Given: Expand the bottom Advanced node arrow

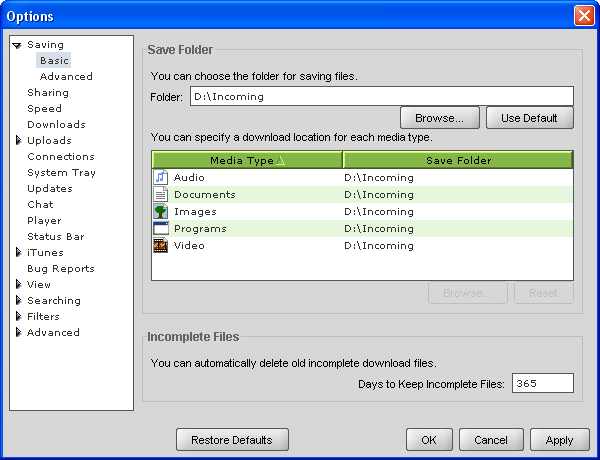Looking at the screenshot, I should (x=18, y=332).
